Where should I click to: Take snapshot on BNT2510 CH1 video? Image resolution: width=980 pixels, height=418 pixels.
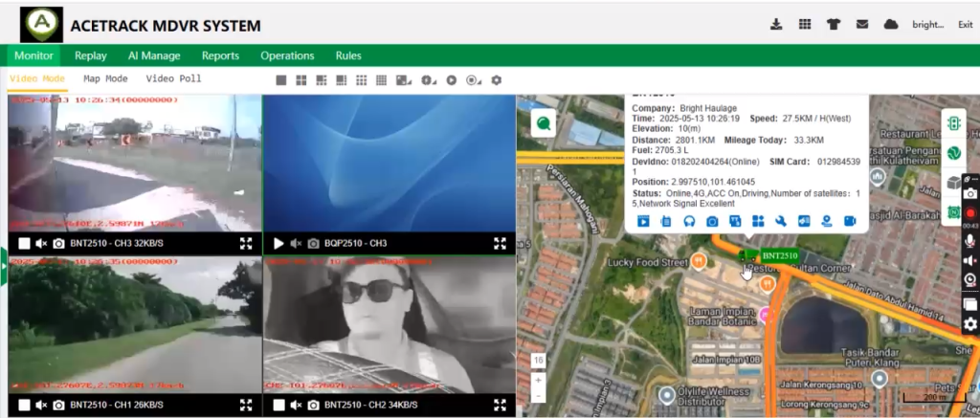[58, 406]
